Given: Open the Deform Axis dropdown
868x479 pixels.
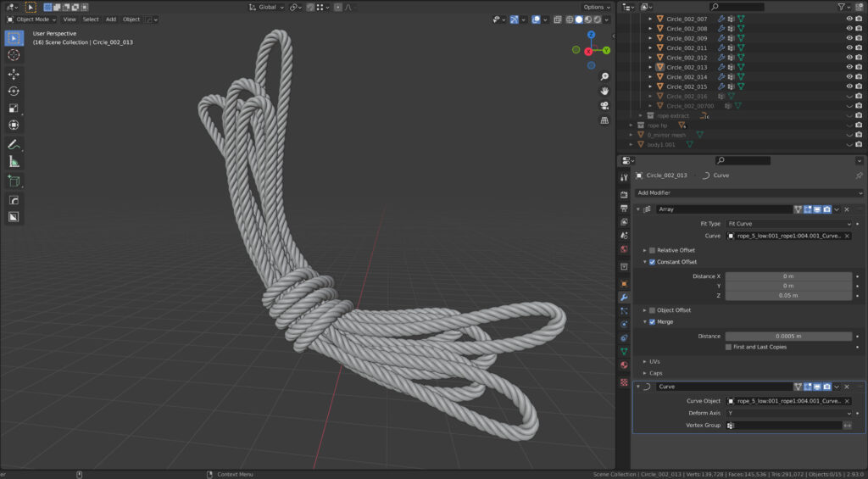Looking at the screenshot, I should point(788,413).
